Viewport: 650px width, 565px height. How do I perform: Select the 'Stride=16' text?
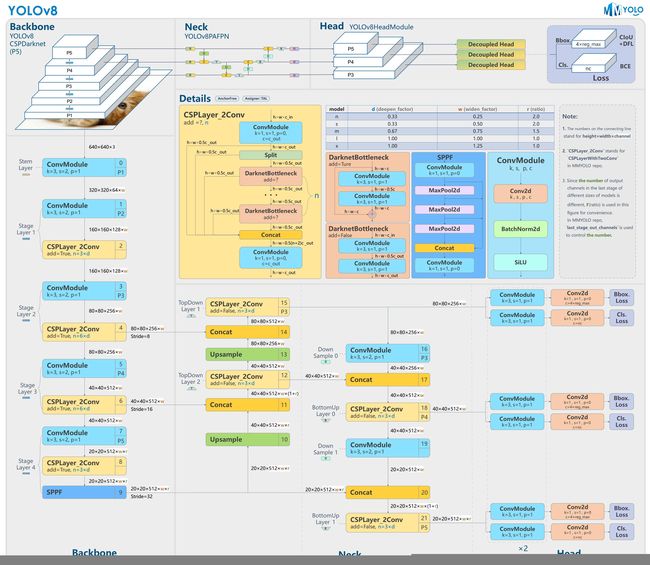(142, 409)
